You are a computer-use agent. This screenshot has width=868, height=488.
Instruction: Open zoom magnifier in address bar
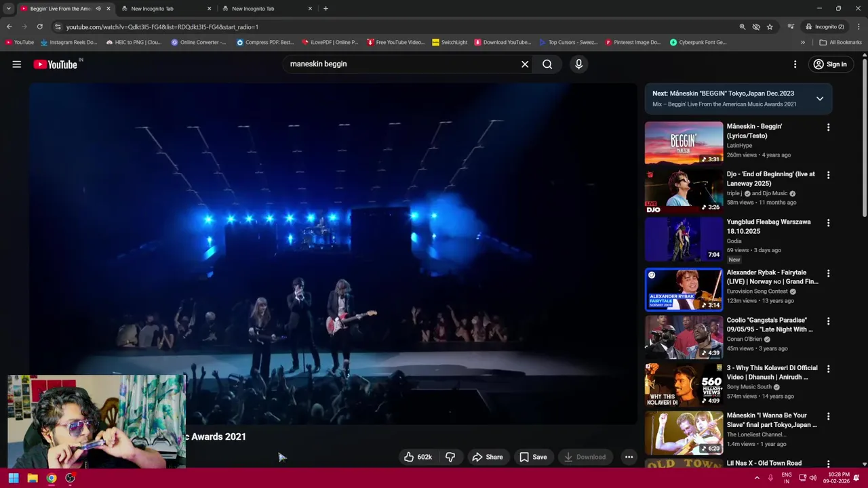coord(742,26)
